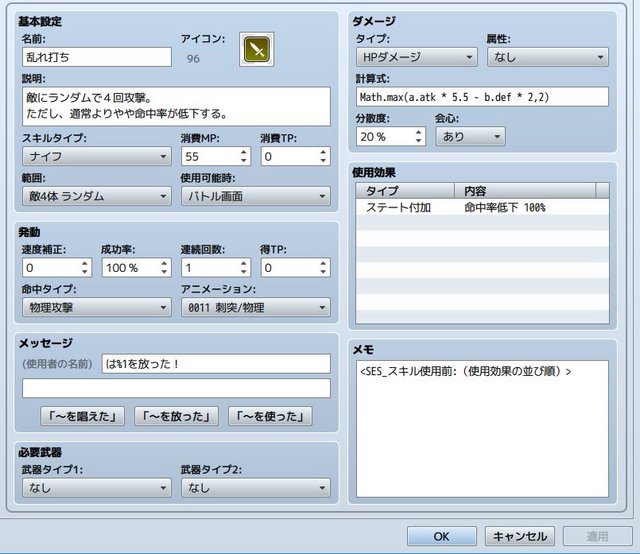Click the 分散度 stepper showing 20 %
The height and width of the screenshot is (554, 640).
point(391,137)
